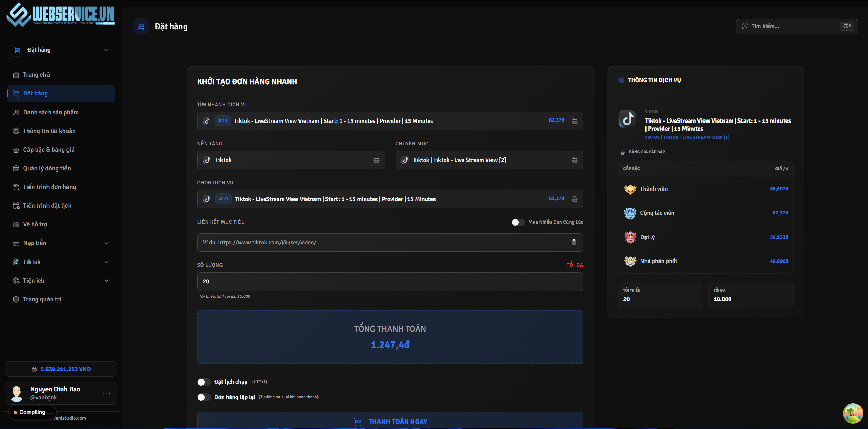Screen dimensions: 868x429
Task: Open the Chọn dịch vụ service selector
Action: pyautogui.click(x=390, y=199)
